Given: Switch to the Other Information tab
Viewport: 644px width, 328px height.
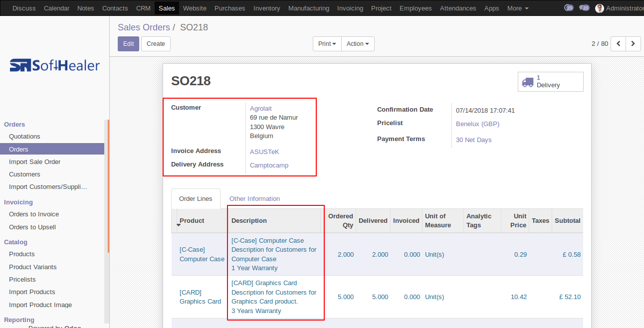Looking at the screenshot, I should [254, 198].
